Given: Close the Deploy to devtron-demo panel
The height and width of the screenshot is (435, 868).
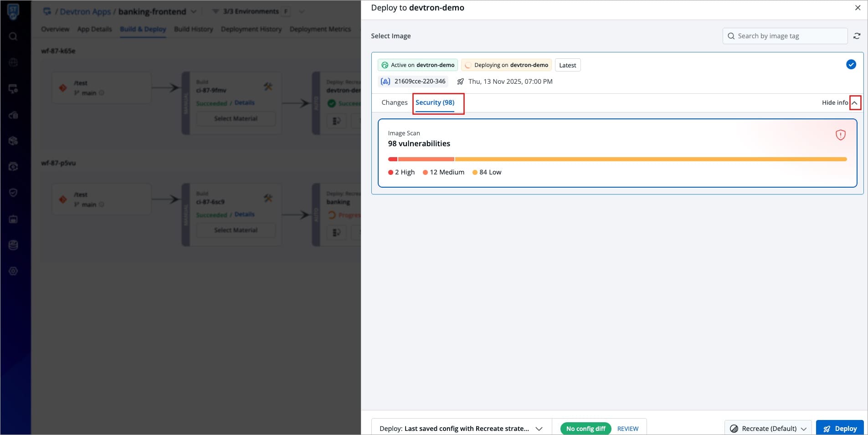Looking at the screenshot, I should pos(858,8).
